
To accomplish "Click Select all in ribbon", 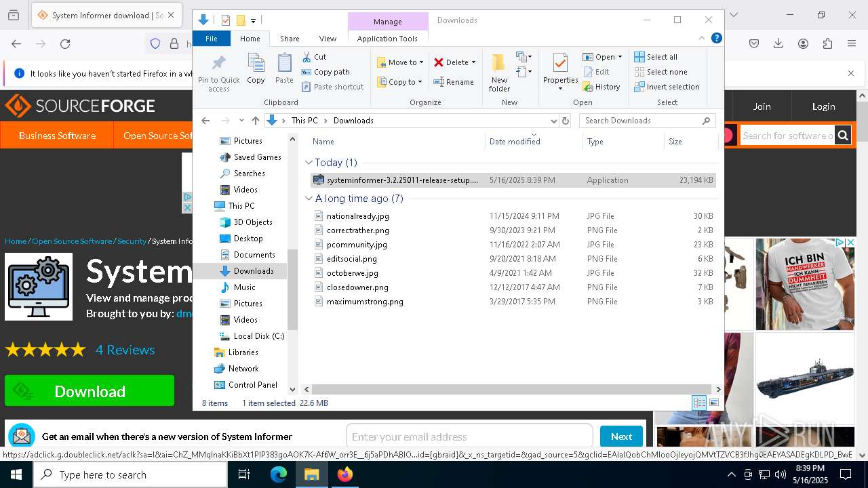I will point(656,57).
